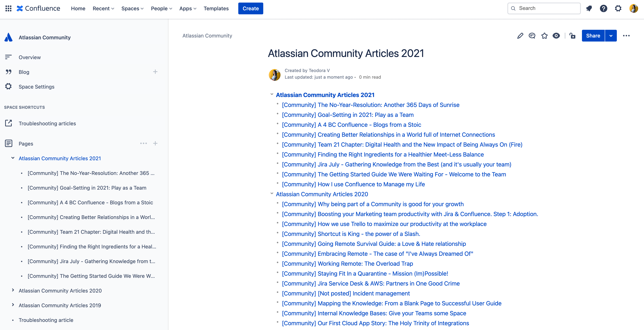Open inline comments icon
The image size is (644, 330).
[532, 36]
